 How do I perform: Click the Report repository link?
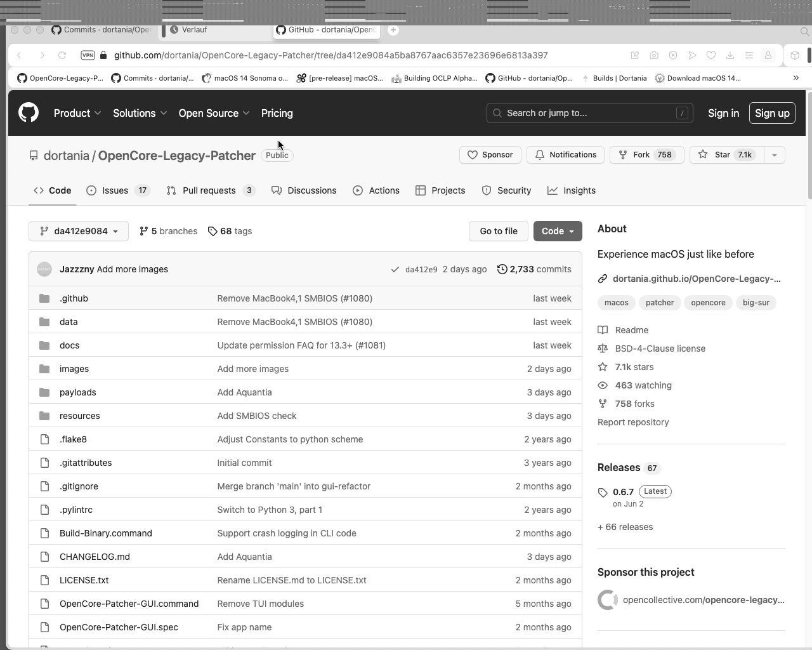click(x=633, y=422)
